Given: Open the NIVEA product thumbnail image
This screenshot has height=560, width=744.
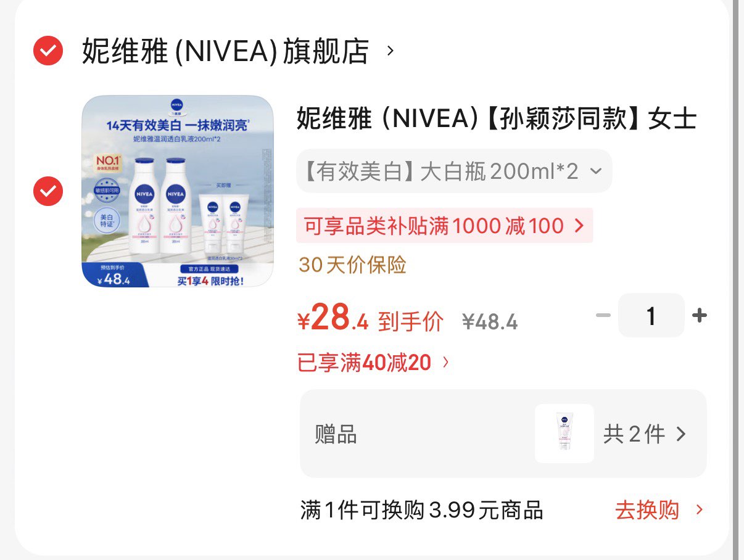Looking at the screenshot, I should (178, 191).
